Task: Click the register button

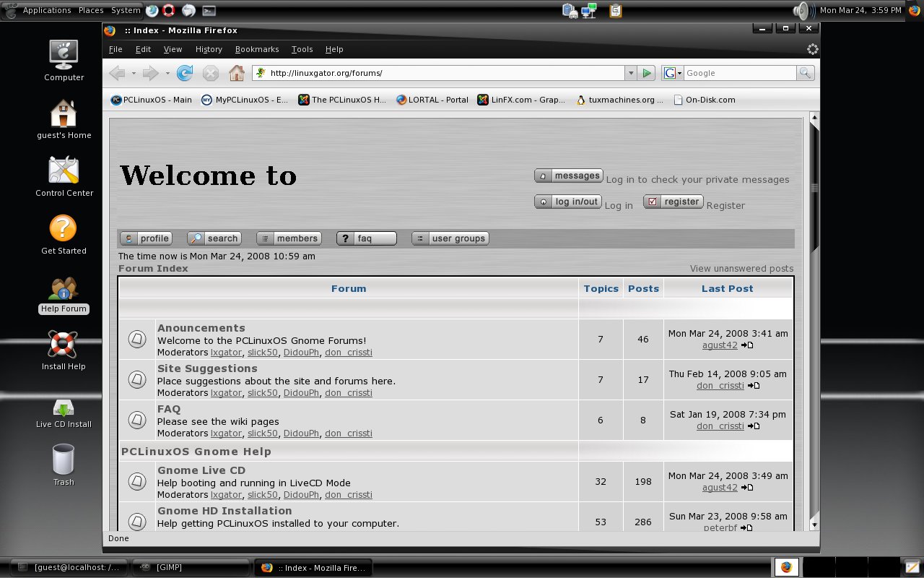Action: pos(674,202)
